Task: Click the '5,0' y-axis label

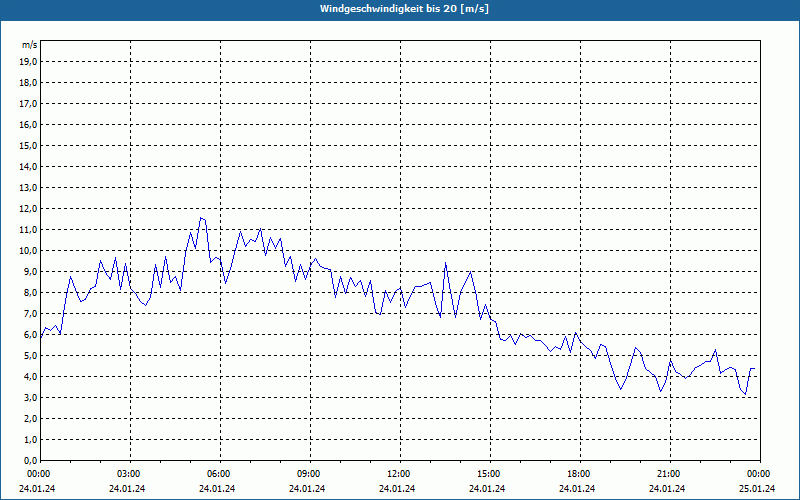Action: (30, 356)
